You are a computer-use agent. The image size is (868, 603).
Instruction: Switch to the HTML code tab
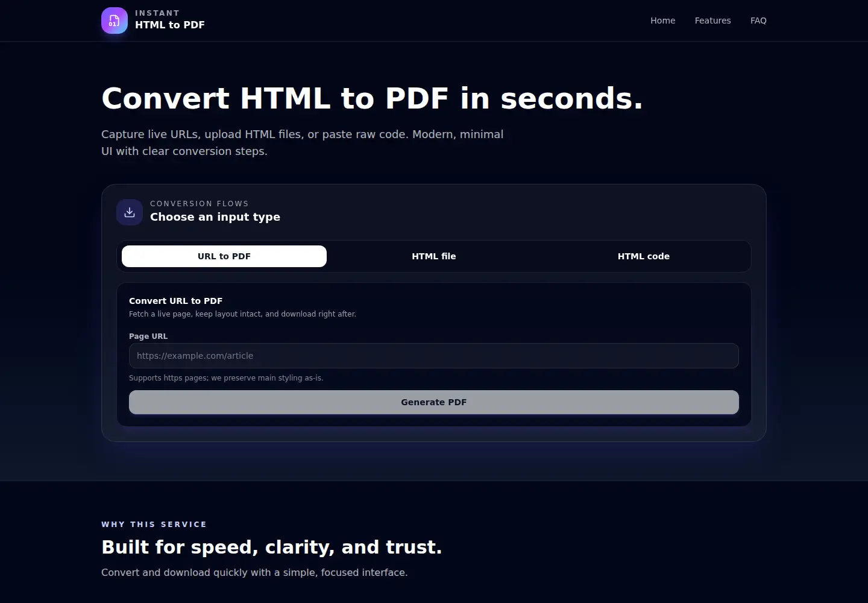pos(644,256)
